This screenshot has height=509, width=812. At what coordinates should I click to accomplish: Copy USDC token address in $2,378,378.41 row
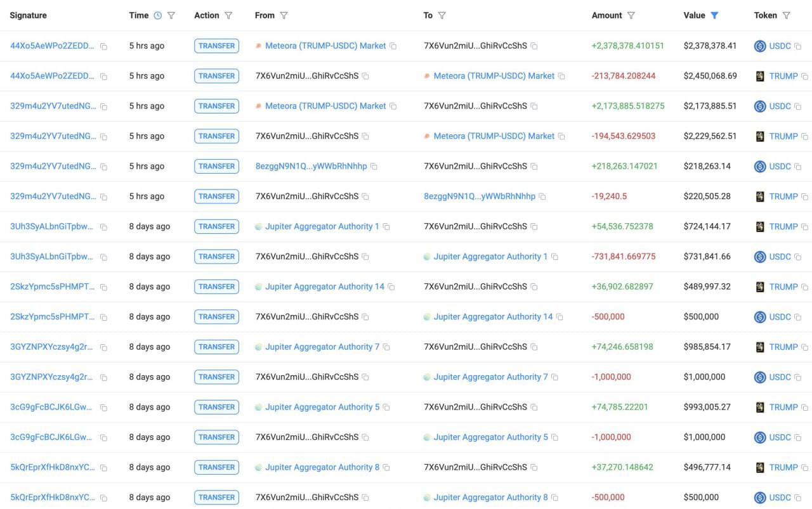[798, 46]
